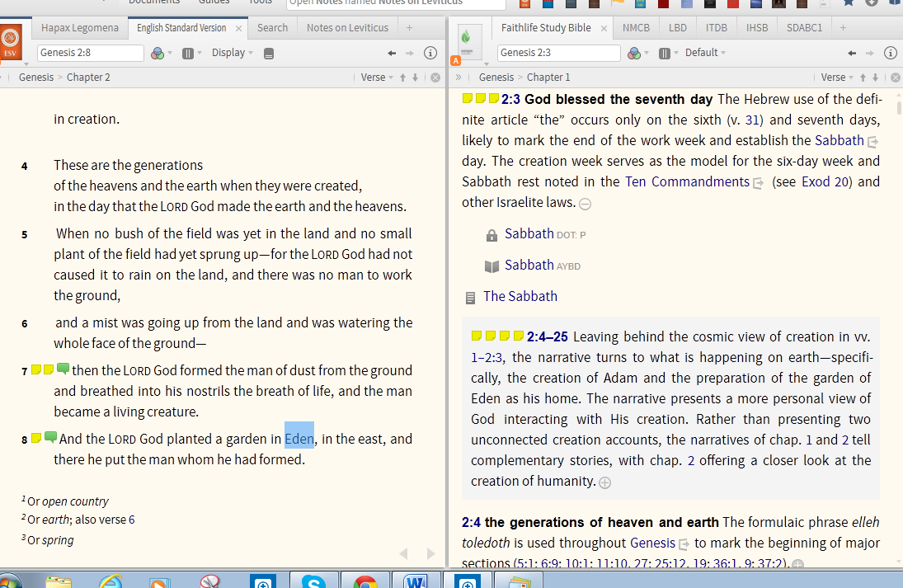Expand contents sidebar chevrons in Faithlife panel
Screen dimensions: 903x588
tap(459, 78)
